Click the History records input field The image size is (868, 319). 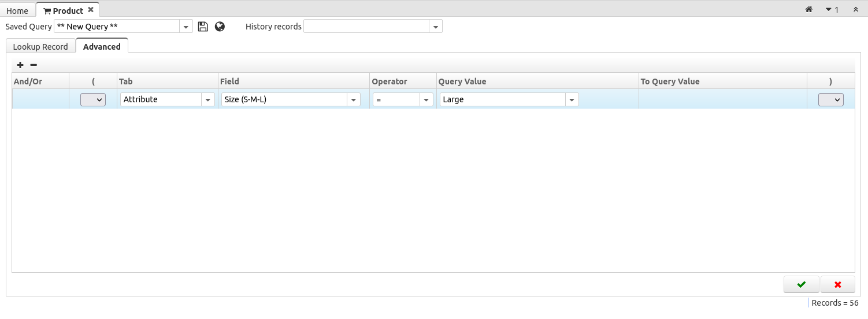[x=366, y=27]
